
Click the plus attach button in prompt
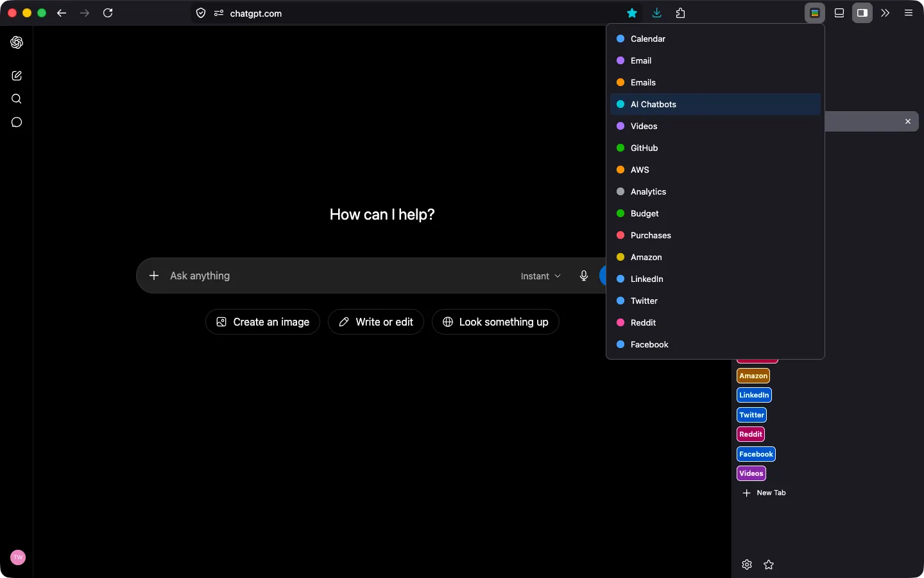point(154,276)
